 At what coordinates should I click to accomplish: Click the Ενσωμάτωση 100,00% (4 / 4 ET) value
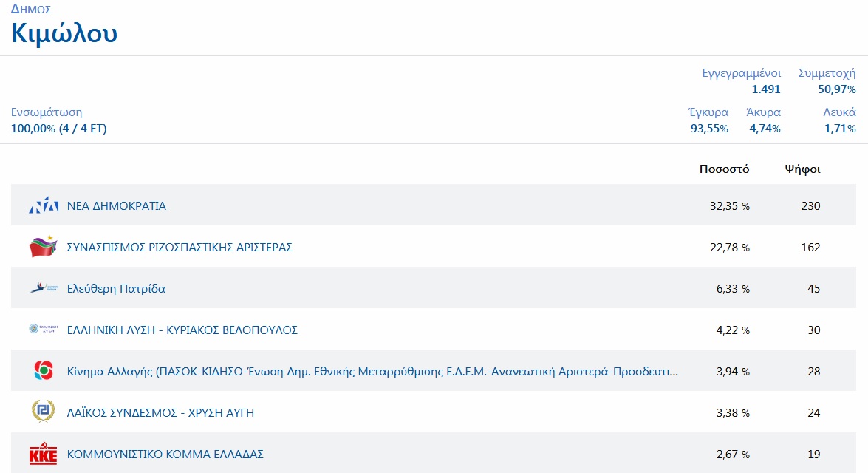tap(59, 129)
